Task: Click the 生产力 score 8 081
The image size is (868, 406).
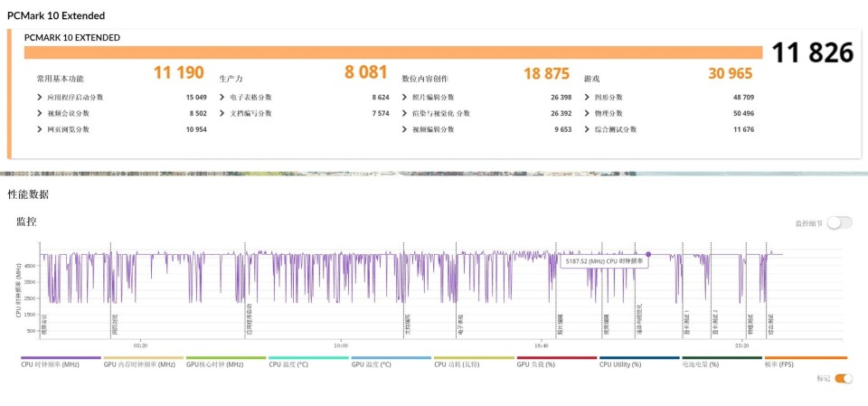Action: [365, 72]
